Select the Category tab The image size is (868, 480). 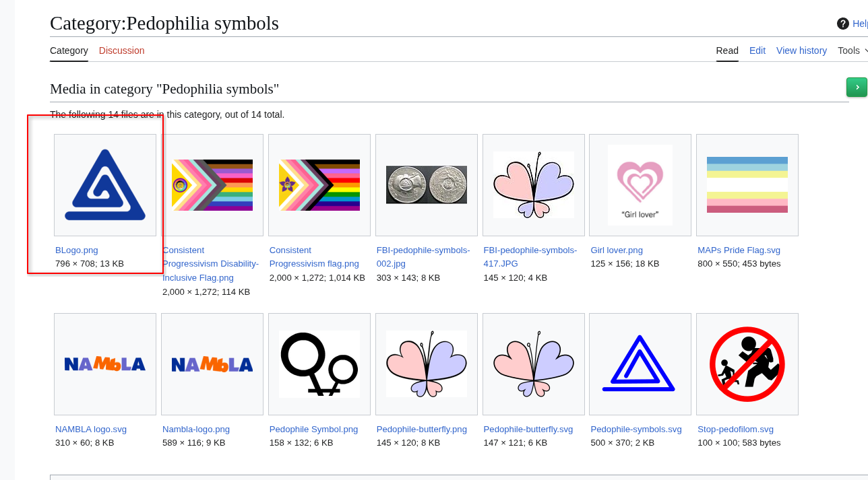point(69,50)
